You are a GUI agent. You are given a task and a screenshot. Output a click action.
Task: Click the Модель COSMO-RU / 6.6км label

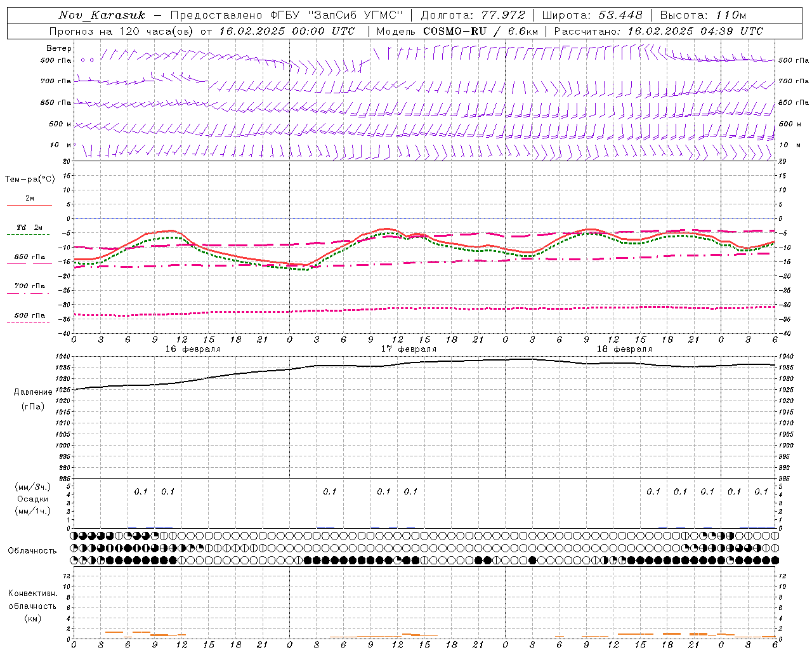click(457, 31)
